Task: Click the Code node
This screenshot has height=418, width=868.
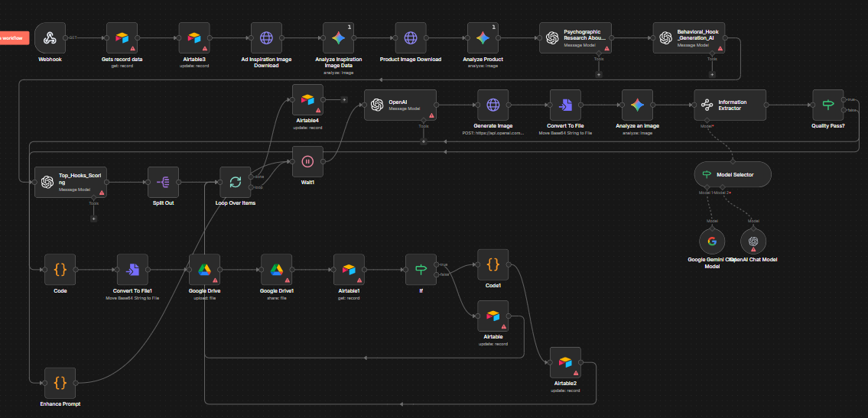Action: click(60, 269)
